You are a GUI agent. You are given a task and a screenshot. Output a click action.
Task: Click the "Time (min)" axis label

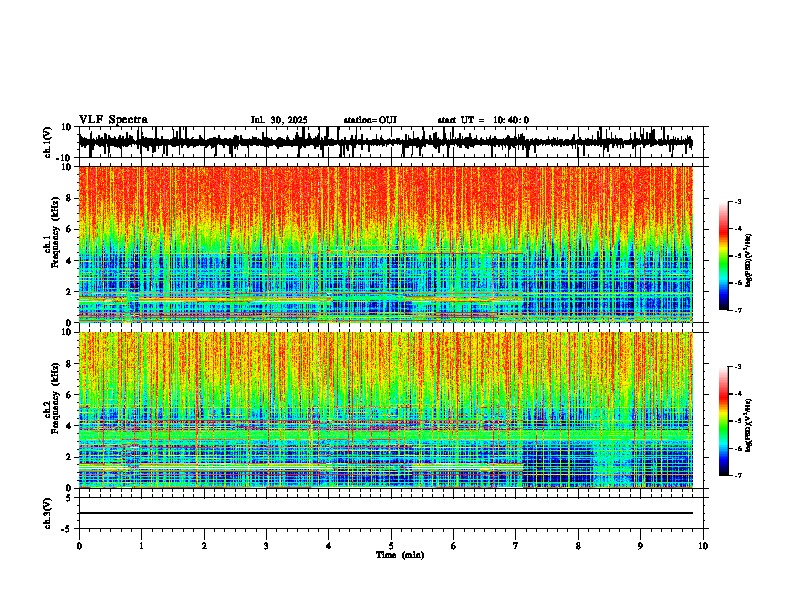[400, 555]
